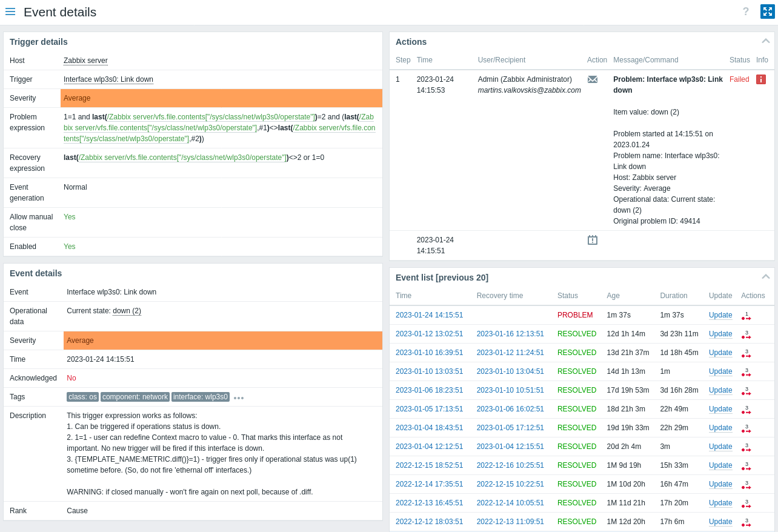778x532 pixels.
Task: Open actions icon for 2022-12-15 18:52:51 event
Action: [x=746, y=466]
